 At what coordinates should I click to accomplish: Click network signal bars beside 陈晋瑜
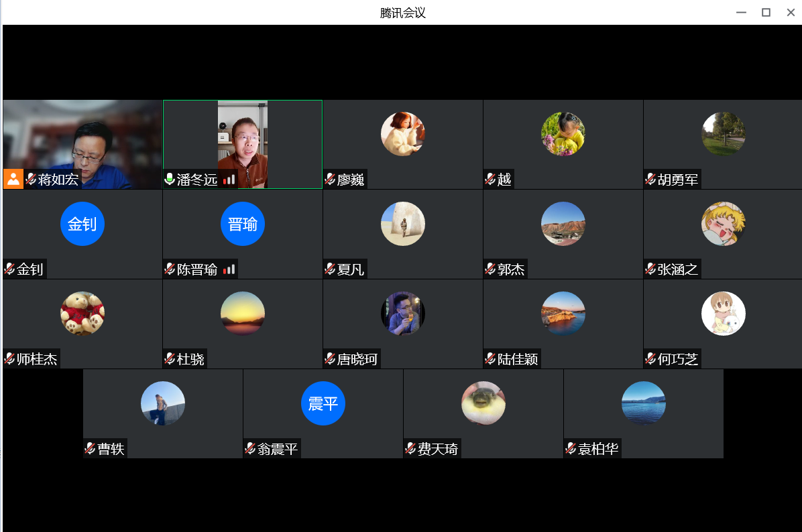click(229, 269)
